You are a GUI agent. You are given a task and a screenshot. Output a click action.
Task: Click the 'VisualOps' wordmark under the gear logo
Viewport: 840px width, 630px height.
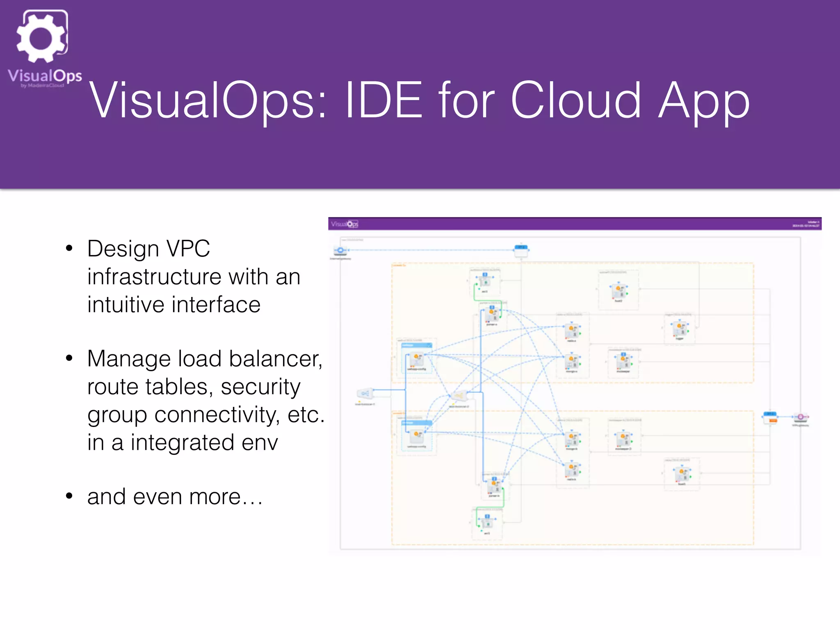click(x=45, y=75)
